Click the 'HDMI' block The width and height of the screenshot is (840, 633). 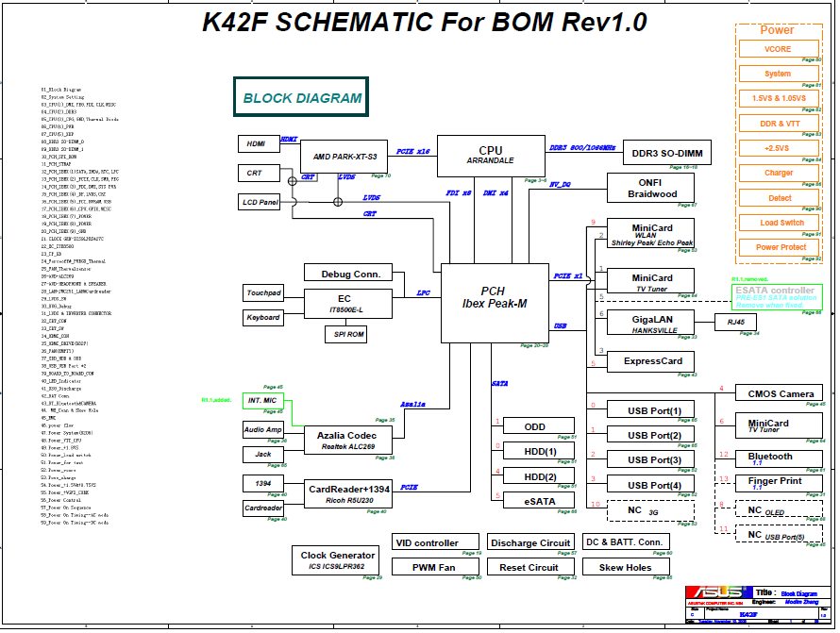tap(259, 143)
